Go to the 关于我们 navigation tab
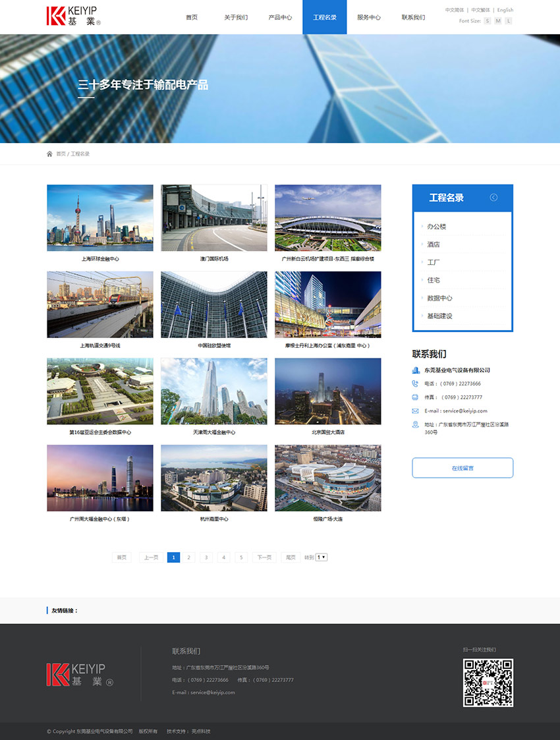This screenshot has height=740, width=560. tap(236, 17)
